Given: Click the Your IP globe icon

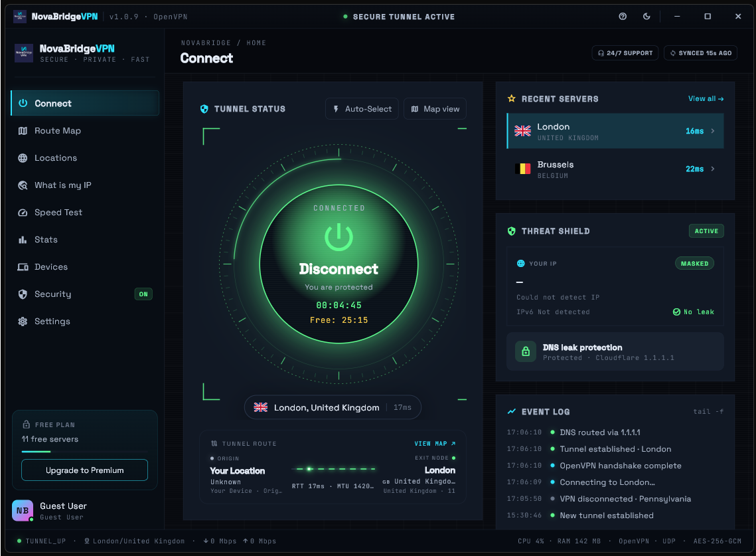Looking at the screenshot, I should click(521, 264).
